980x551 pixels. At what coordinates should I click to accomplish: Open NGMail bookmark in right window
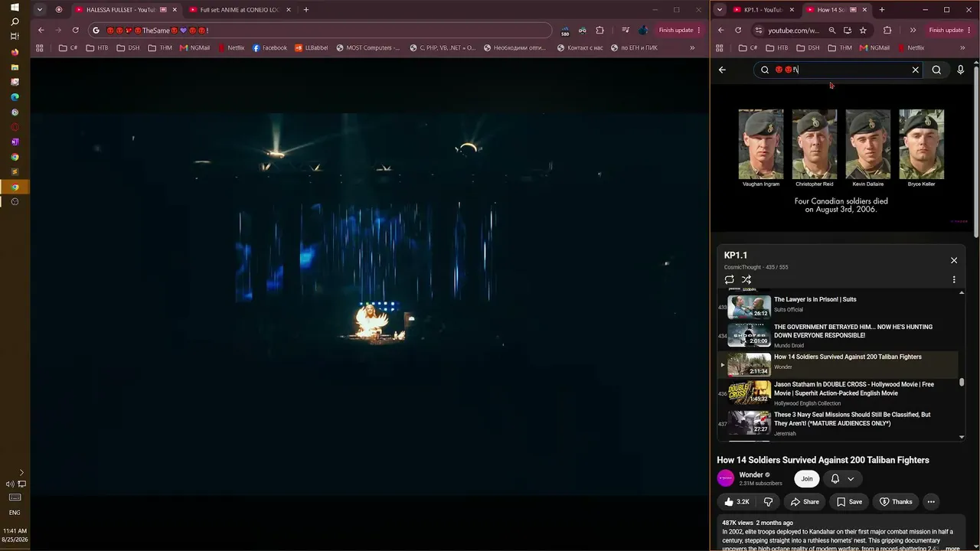click(874, 48)
